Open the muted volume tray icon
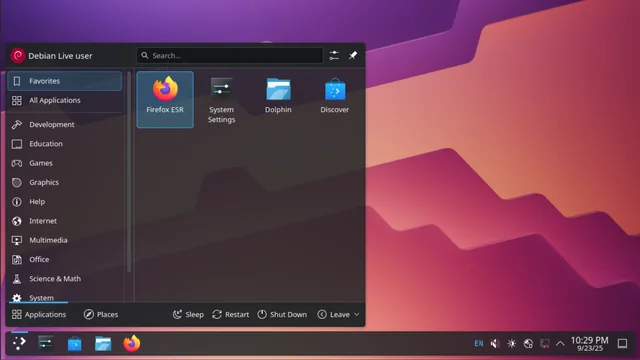The width and height of the screenshot is (640, 360). click(x=495, y=344)
